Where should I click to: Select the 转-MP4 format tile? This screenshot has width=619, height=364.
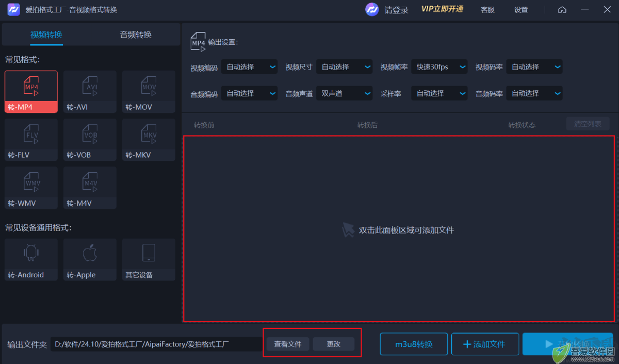[31, 92]
